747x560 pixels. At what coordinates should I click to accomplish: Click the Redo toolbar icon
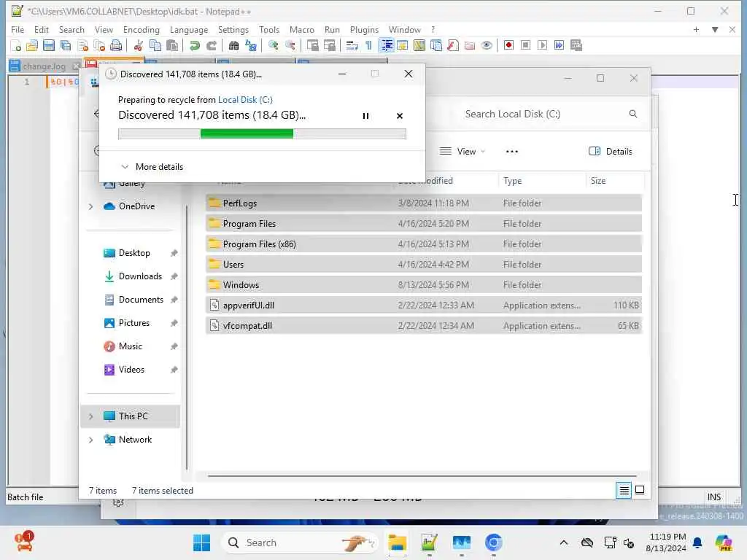tap(211, 45)
